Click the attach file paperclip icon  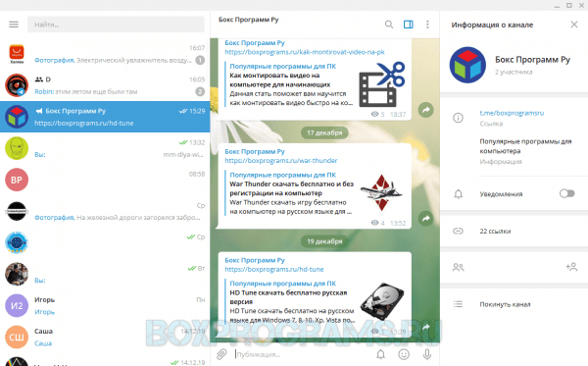click(221, 354)
